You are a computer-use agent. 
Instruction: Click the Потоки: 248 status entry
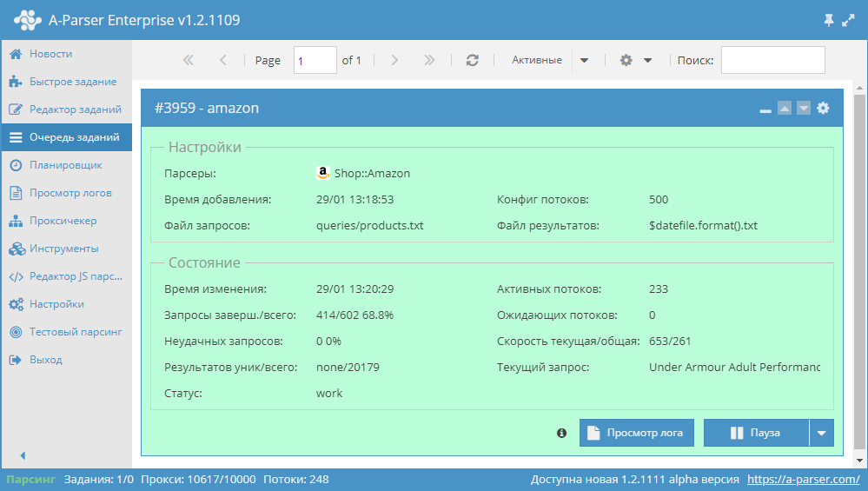pyautogui.click(x=296, y=480)
